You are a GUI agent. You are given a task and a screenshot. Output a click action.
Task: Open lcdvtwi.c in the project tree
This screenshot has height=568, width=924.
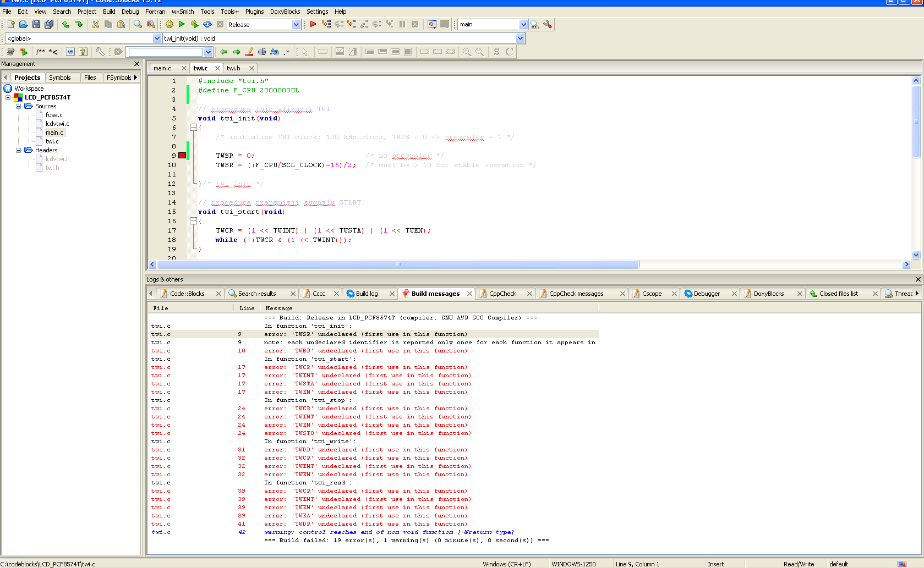click(x=57, y=124)
